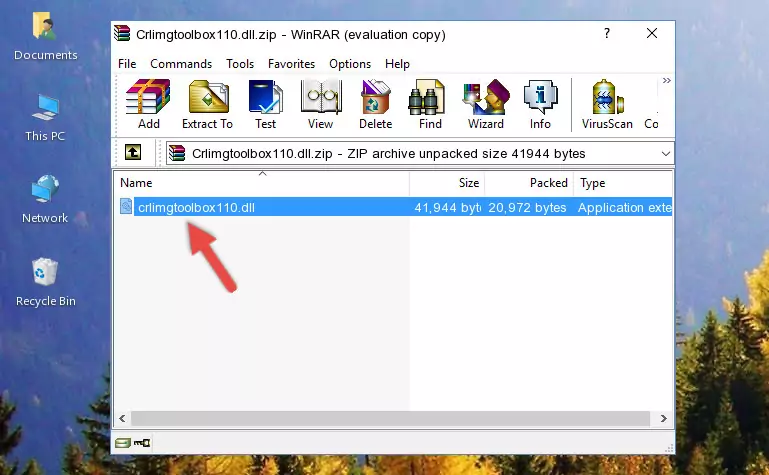The height and width of the screenshot is (475, 769).
Task: Run VirusScan on the archive
Action: [607, 104]
